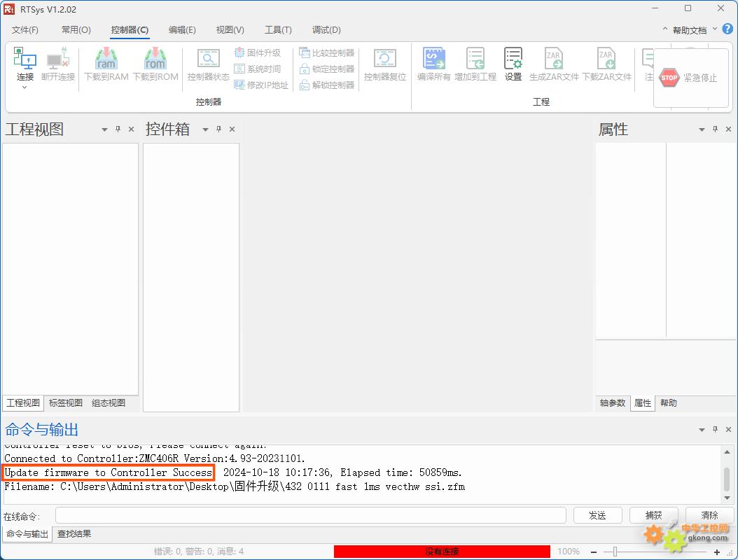Viewport: 738px width, 560px height.
Task: Click the 锁定控制器 (lock controller) item
Action: click(x=327, y=69)
